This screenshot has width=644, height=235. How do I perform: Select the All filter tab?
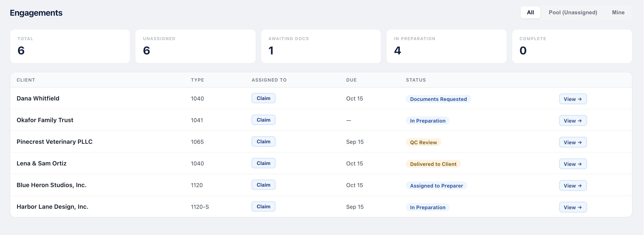tap(530, 12)
